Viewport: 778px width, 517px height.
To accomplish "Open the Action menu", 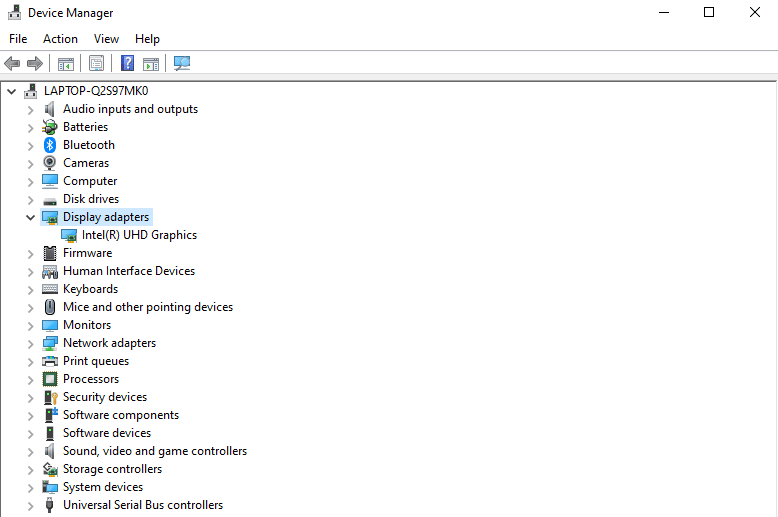I will 60,39.
